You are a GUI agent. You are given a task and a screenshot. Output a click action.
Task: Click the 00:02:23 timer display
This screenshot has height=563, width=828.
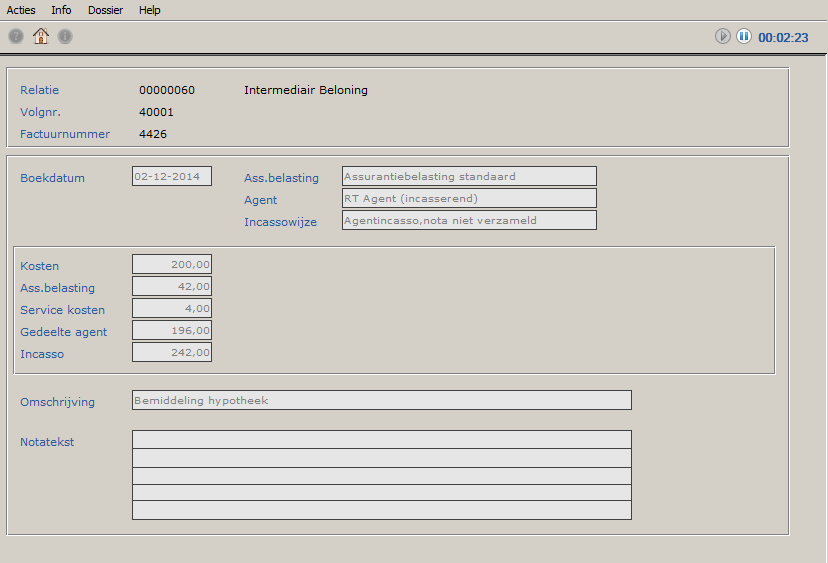pos(783,37)
